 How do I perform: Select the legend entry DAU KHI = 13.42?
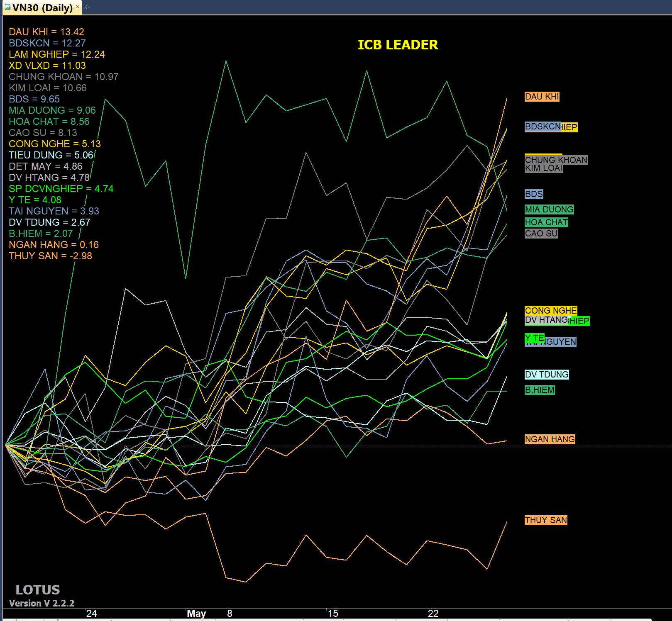click(46, 32)
